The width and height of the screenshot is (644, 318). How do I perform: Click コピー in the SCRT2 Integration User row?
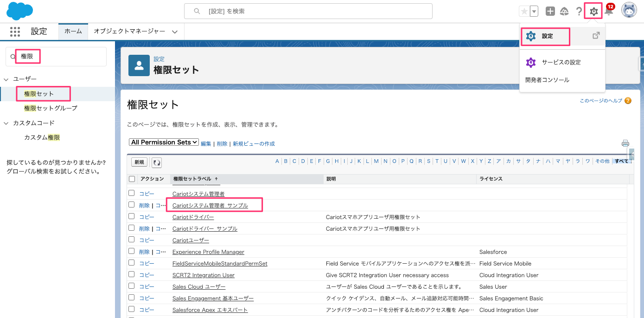pyautogui.click(x=147, y=275)
